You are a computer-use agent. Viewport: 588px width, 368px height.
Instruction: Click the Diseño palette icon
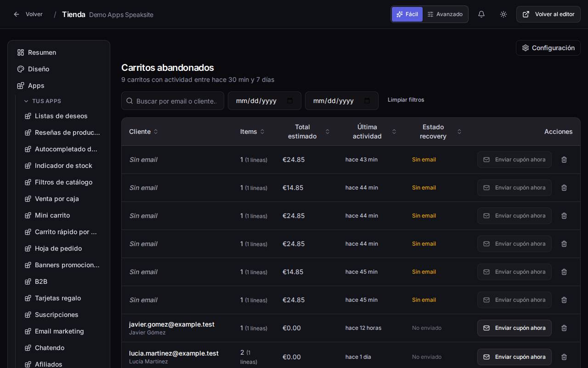click(21, 69)
